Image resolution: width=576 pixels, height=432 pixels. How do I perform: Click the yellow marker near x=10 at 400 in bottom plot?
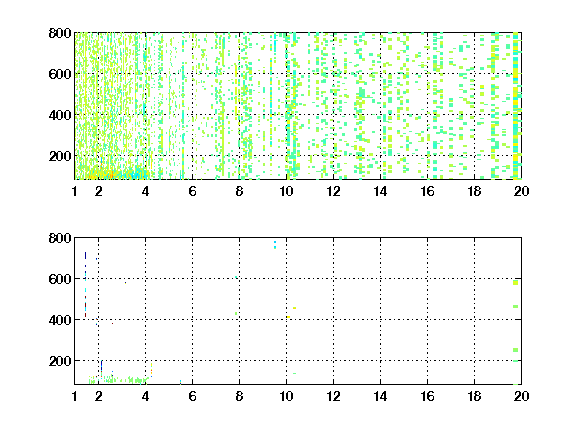(x=288, y=317)
